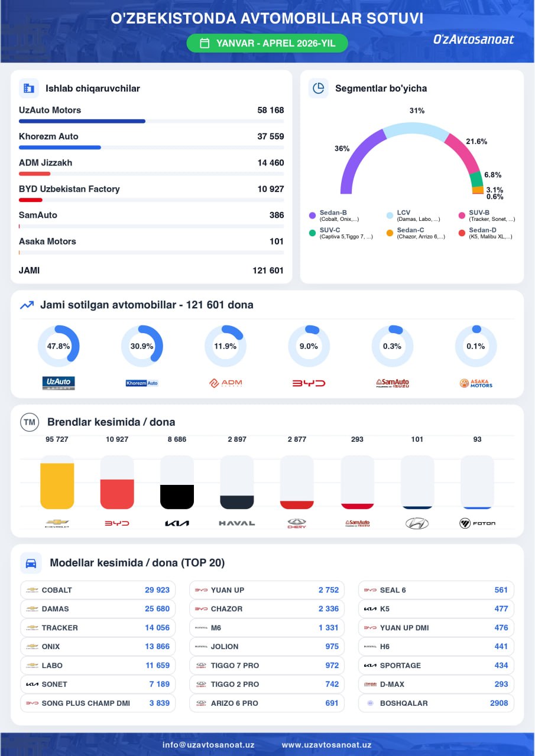Image resolution: width=535 pixels, height=756 pixels.
Task: Click the ARIZO 6 PRO row
Action: pos(267,703)
